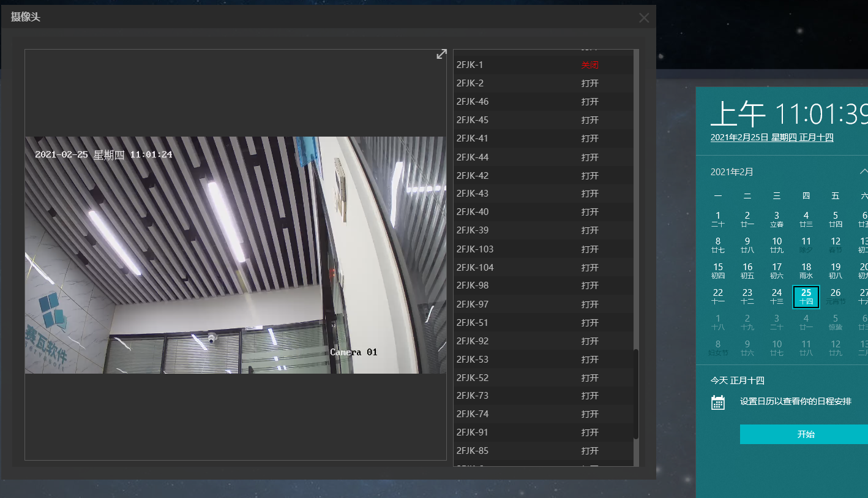Select February 18 雨水 in calendar

coord(806,271)
